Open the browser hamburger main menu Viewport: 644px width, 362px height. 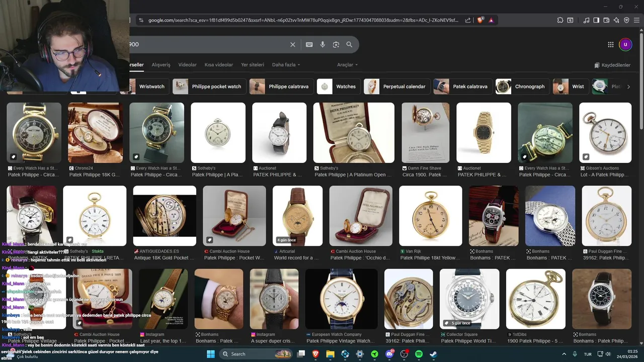coord(637,20)
